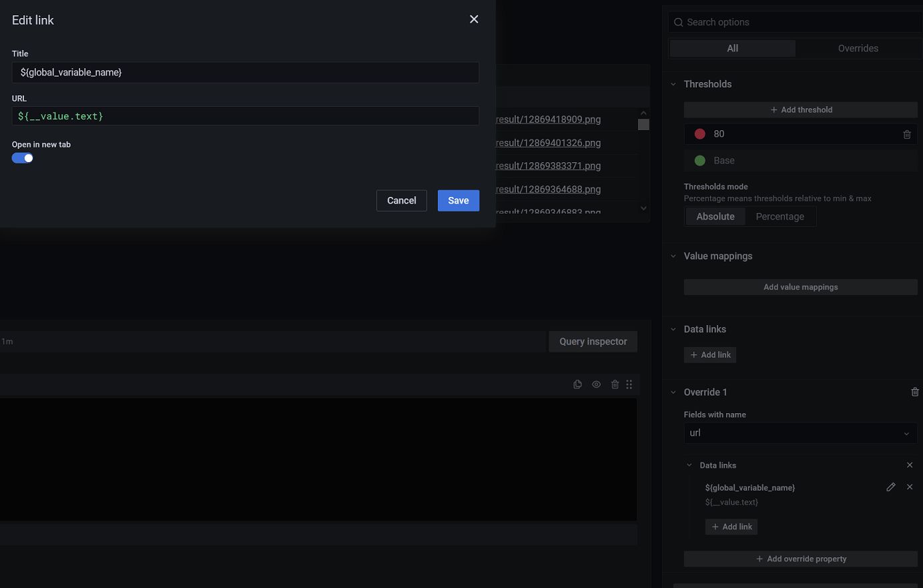Remove the ${global_variable_name} data link
The height and width of the screenshot is (588, 923).
pyautogui.click(x=910, y=487)
